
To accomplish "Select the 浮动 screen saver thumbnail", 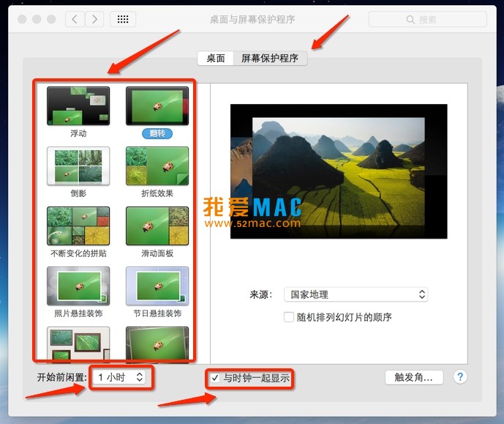I will [78, 106].
